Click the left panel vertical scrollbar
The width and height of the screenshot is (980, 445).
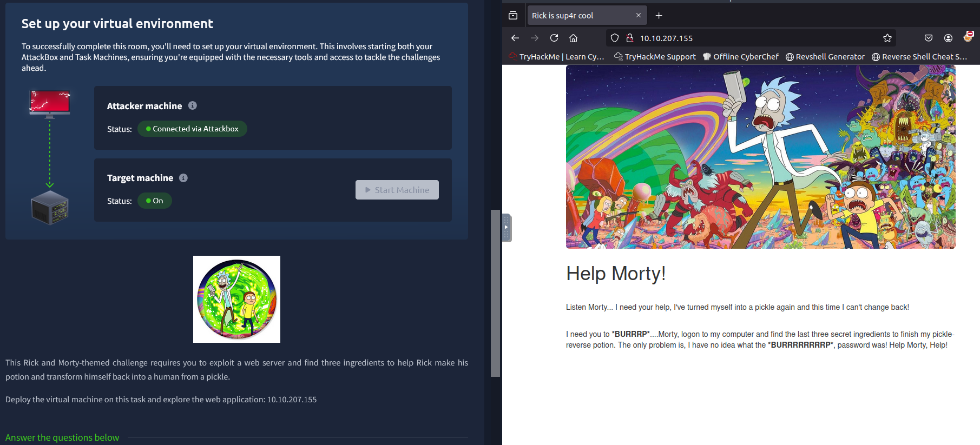pyautogui.click(x=495, y=293)
